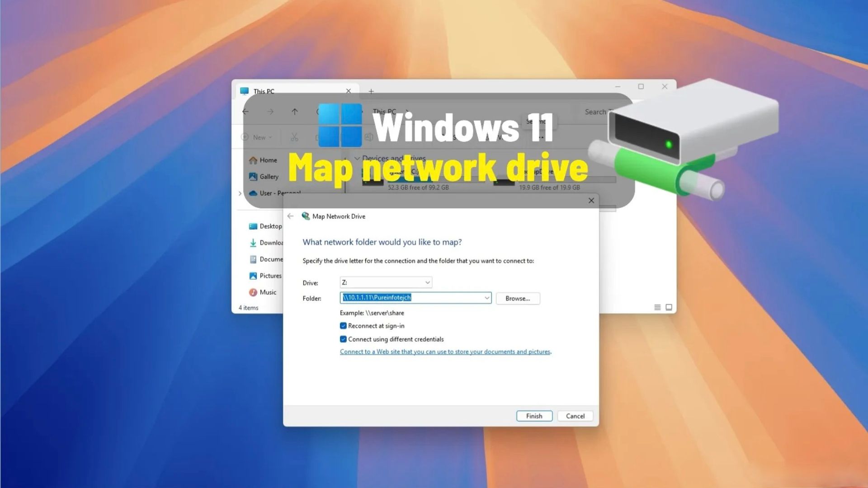Open the Music folder in the sidebar
Viewport: 868px width, 488px height.
(268, 292)
